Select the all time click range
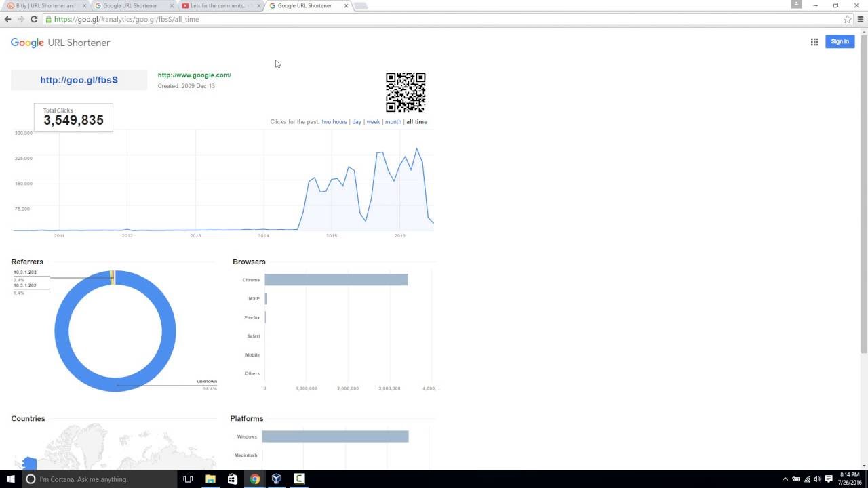Image resolution: width=868 pixels, height=488 pixels. pos(416,122)
